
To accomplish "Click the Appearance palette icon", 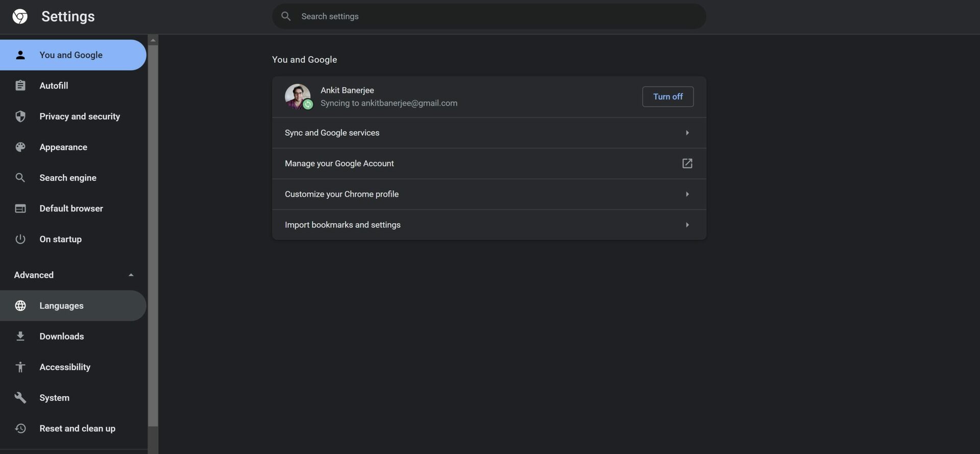I will pos(20,147).
